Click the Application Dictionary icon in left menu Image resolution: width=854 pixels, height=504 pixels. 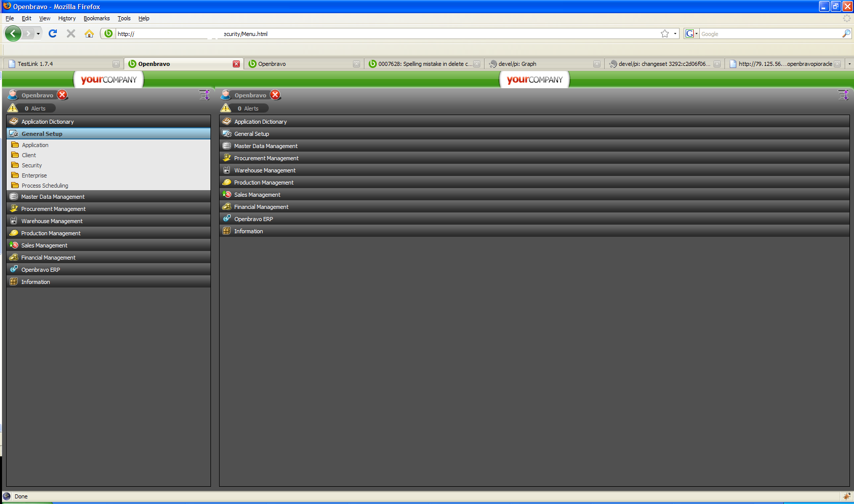click(14, 121)
